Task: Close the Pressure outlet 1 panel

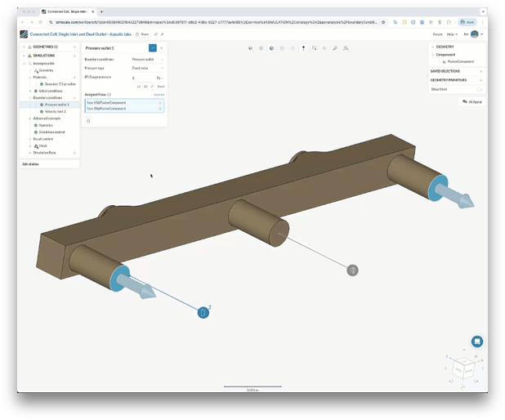Action: click(161, 48)
